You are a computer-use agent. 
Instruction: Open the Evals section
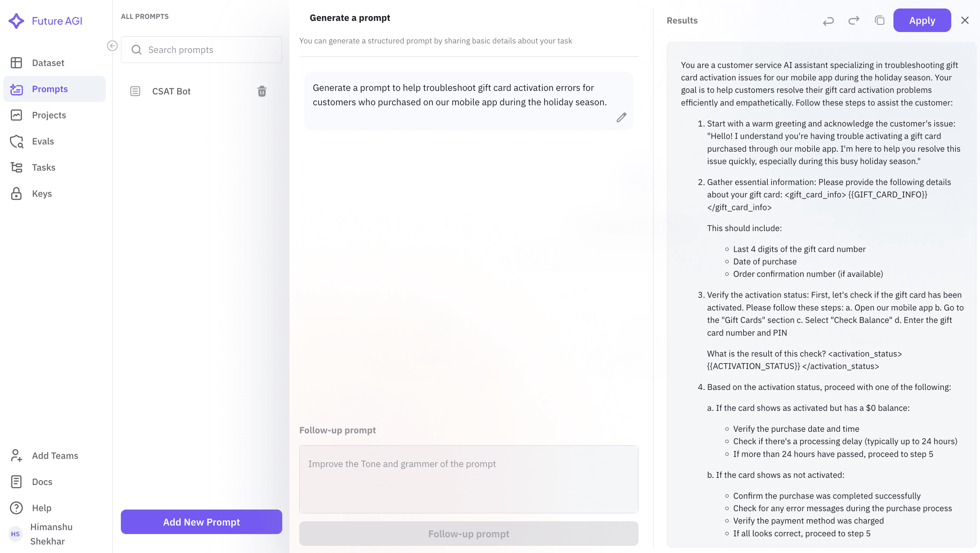pyautogui.click(x=42, y=141)
